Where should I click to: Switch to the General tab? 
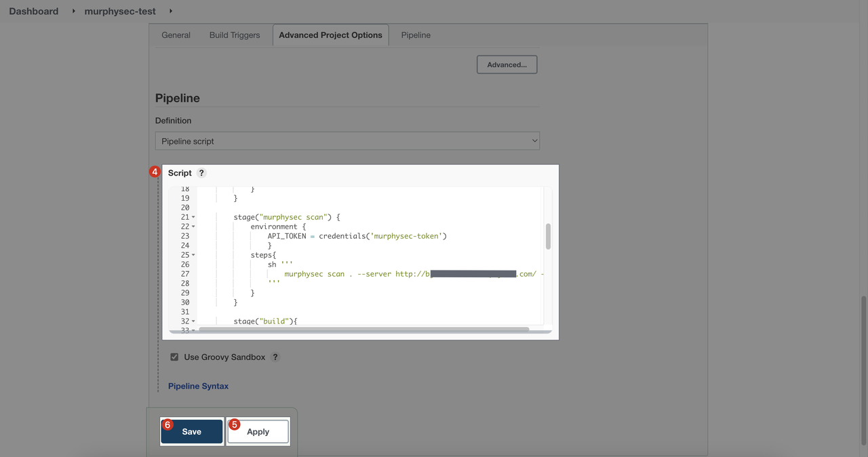tap(176, 35)
